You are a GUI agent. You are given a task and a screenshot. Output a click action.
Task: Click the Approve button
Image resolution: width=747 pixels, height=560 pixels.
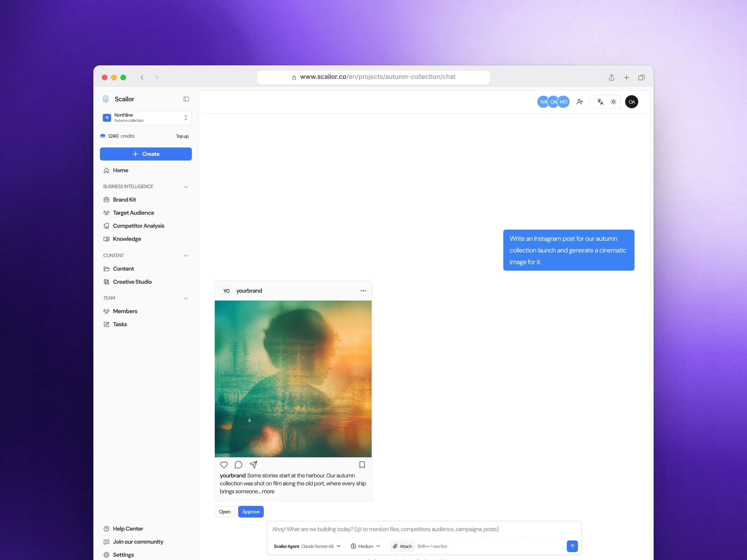251,512
